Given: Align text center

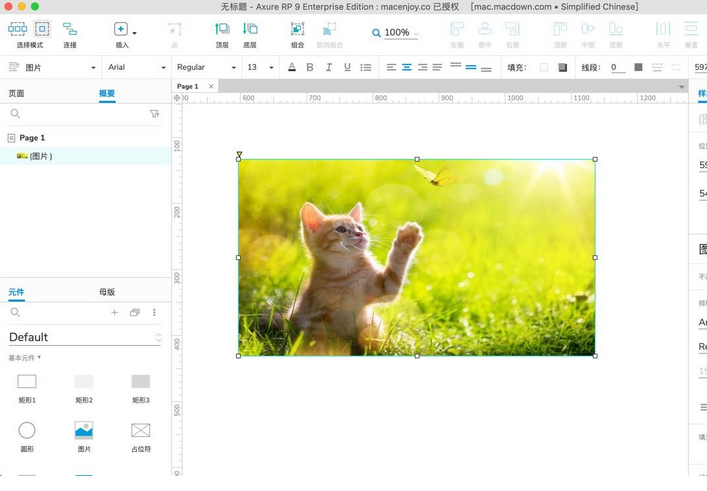Looking at the screenshot, I should pos(407,68).
